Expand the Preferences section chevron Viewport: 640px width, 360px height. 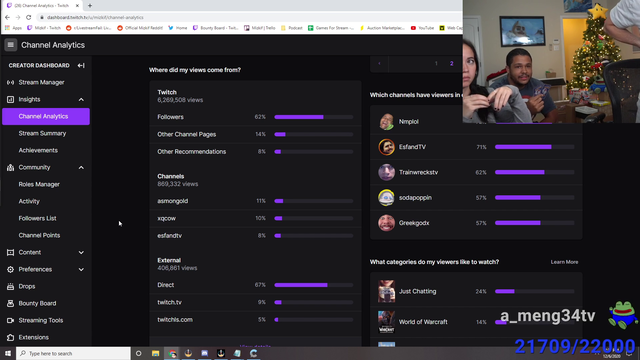(x=81, y=269)
